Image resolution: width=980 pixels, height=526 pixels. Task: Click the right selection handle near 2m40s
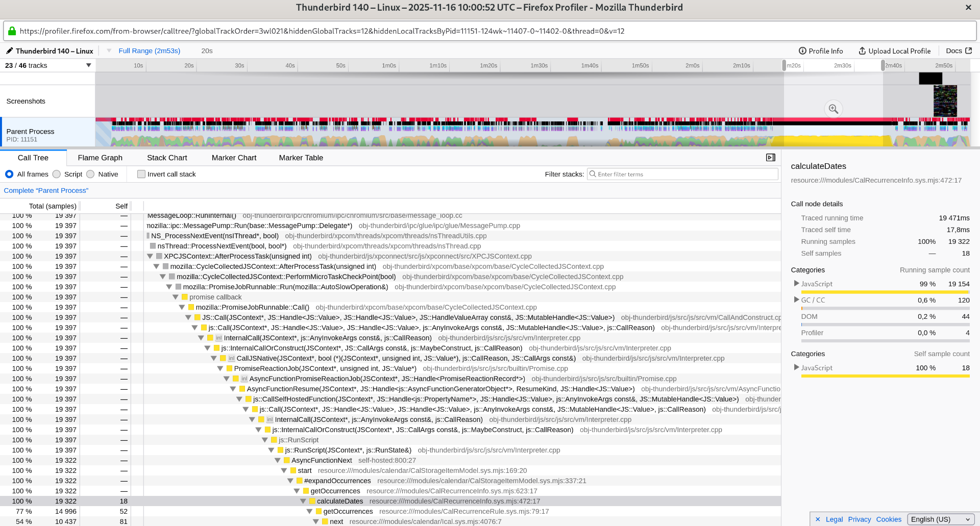click(x=883, y=65)
